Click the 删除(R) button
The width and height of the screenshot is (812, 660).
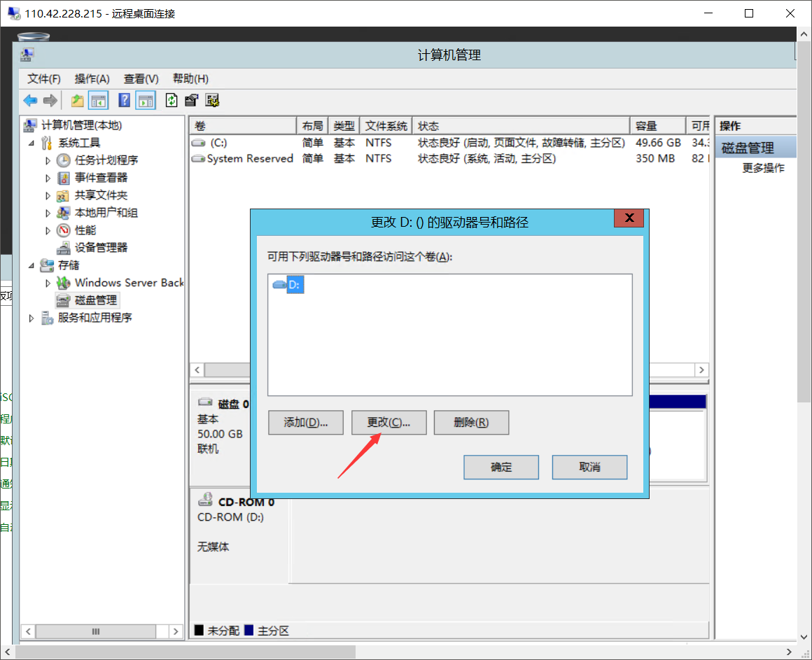click(471, 423)
